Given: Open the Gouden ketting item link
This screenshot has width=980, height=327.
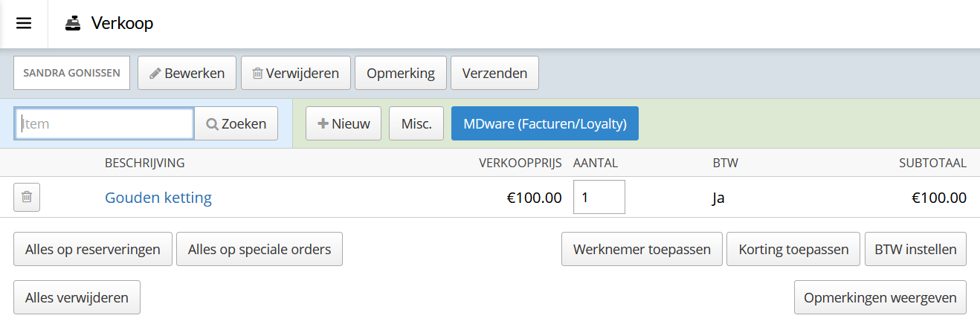Looking at the screenshot, I should click(158, 198).
